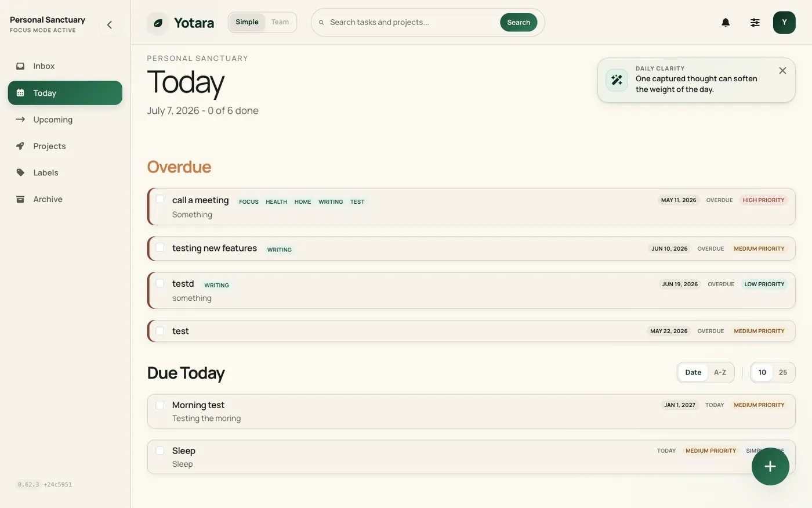
Task: Select the Today view in sidebar
Action: click(x=65, y=93)
